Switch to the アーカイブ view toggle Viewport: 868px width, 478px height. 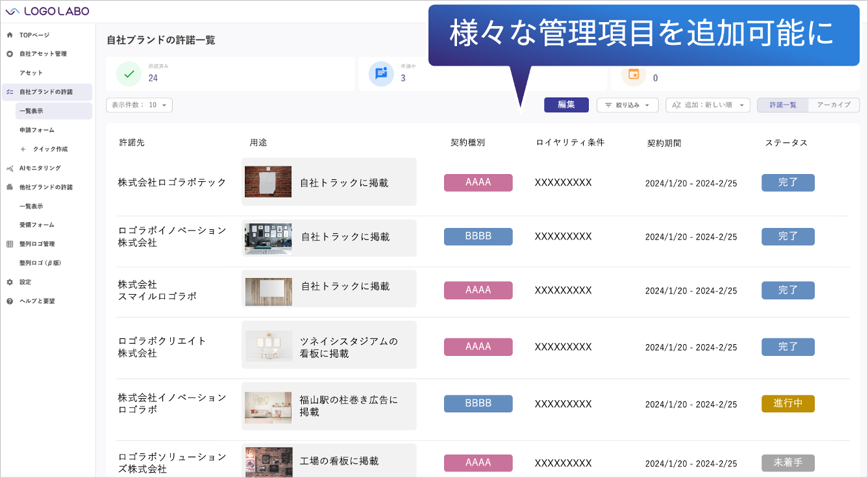[834, 105]
